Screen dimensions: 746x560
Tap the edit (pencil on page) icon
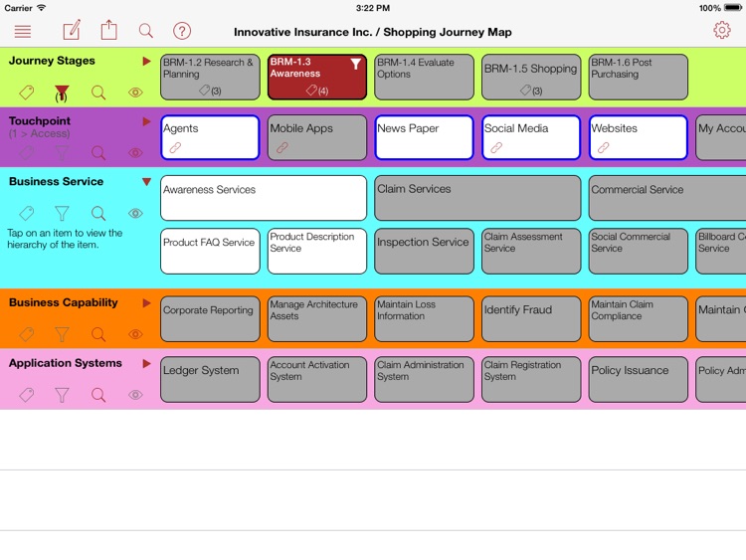pyautogui.click(x=72, y=31)
